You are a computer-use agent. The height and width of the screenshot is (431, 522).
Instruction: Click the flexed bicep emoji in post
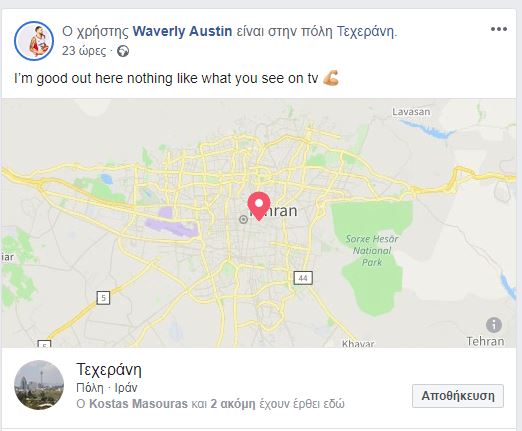pyautogui.click(x=331, y=78)
